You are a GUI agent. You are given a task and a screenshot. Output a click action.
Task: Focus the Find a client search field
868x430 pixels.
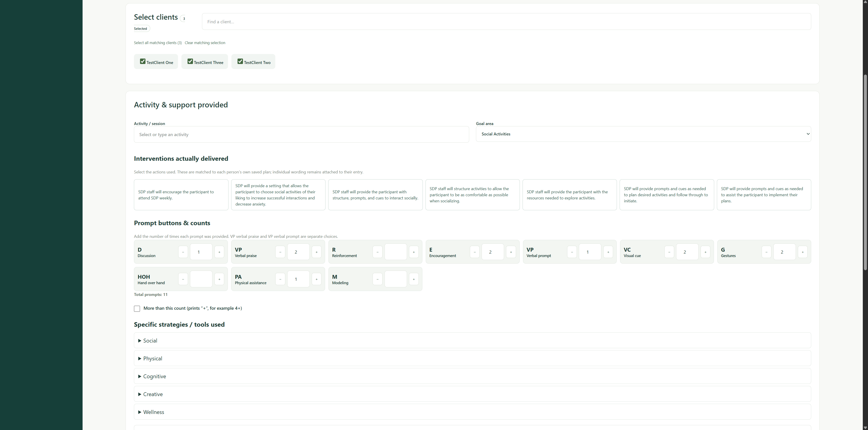click(x=507, y=21)
